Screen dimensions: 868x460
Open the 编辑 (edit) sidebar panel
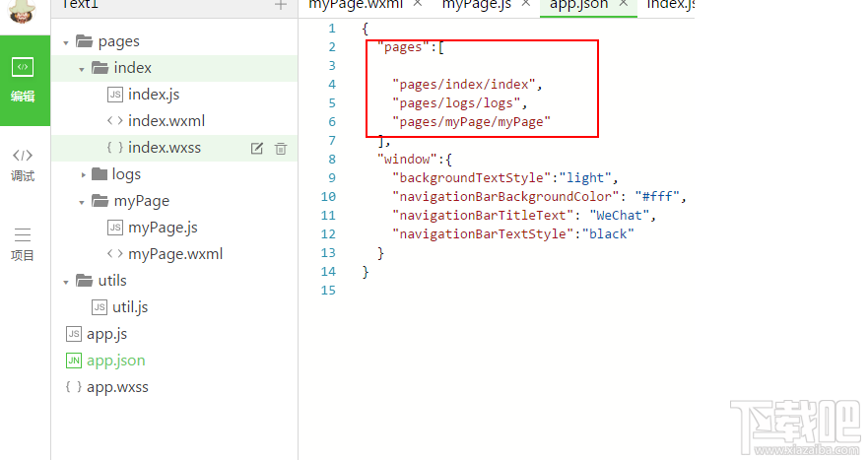25,81
